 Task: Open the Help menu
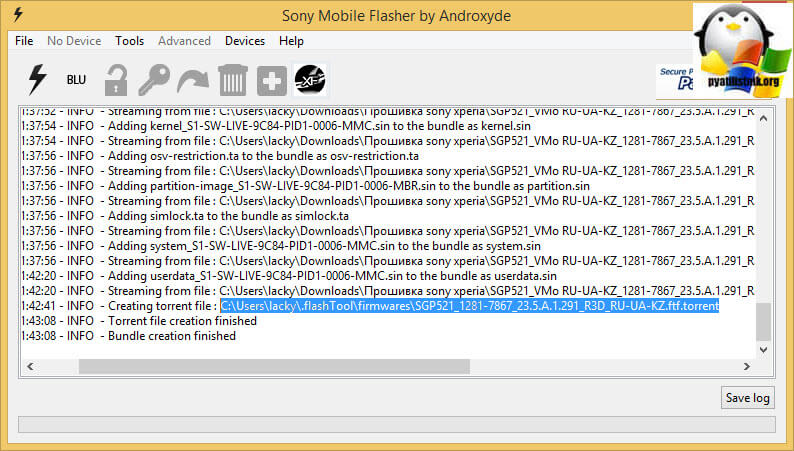[x=291, y=41]
